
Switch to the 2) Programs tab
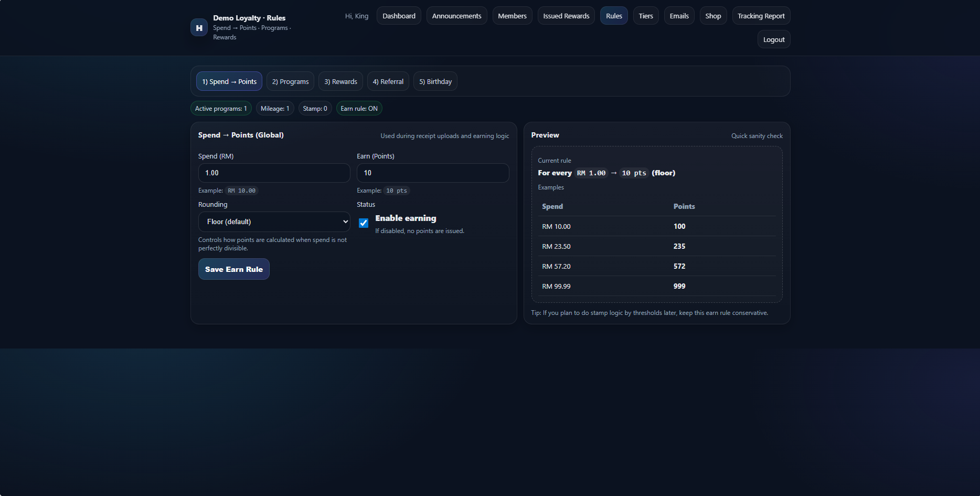pos(290,81)
